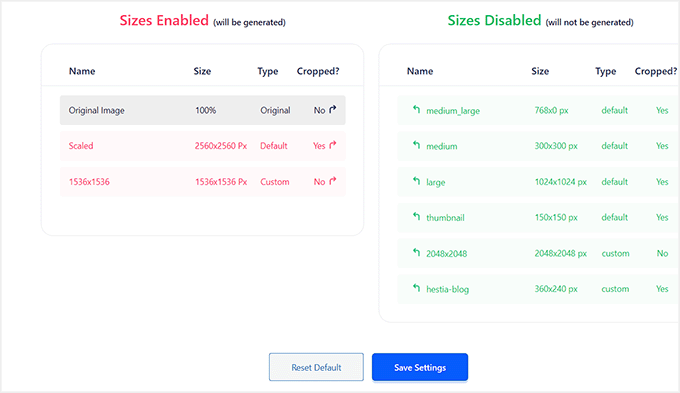Click Name column header in enabled table
This screenshot has width=680, height=393.
82,71
